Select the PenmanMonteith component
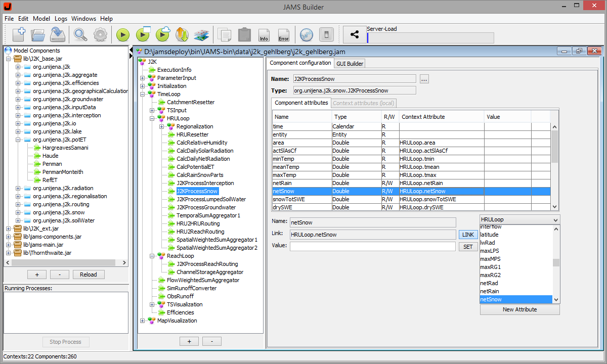 tap(62, 172)
